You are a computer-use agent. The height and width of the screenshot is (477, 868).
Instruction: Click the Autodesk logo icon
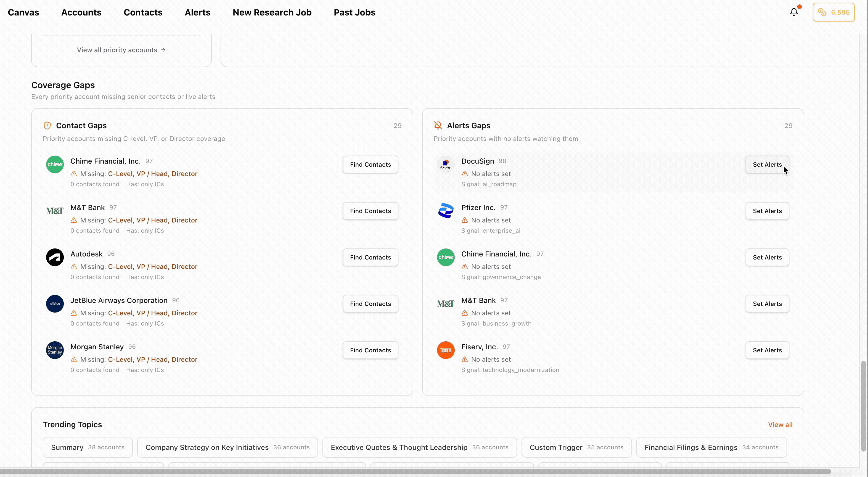point(55,257)
